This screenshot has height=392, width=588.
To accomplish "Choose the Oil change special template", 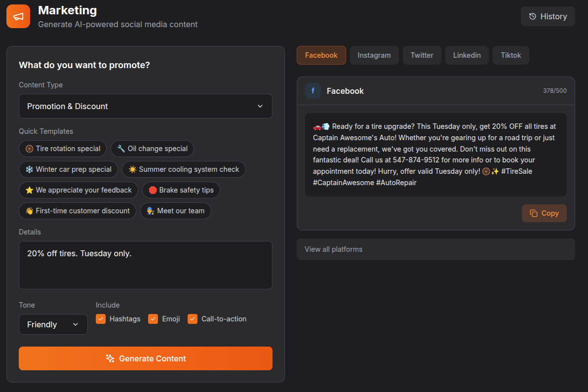I will click(x=152, y=149).
